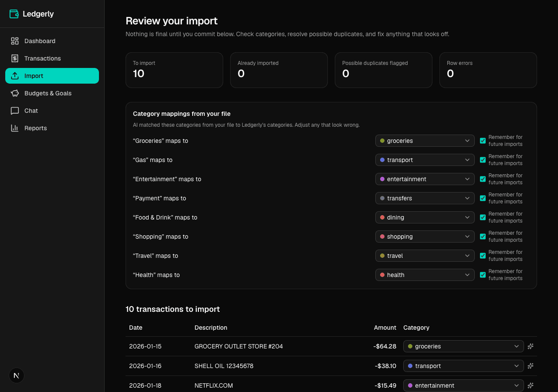Toggle Remember checkbox for Food & Drink mapping
Screen dimensions: 558x392
483,217
